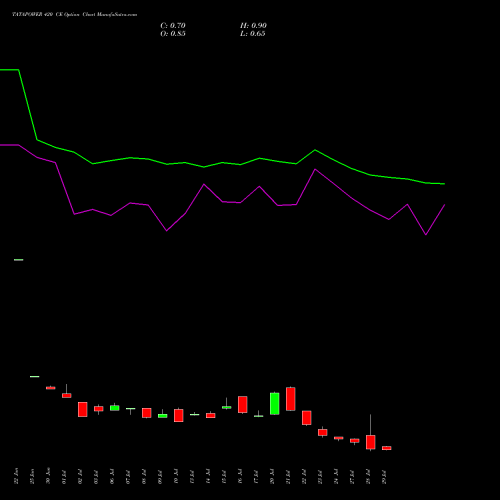Click the open value O: 0.85
Screen dimensions: 500x500
(x=173, y=34)
